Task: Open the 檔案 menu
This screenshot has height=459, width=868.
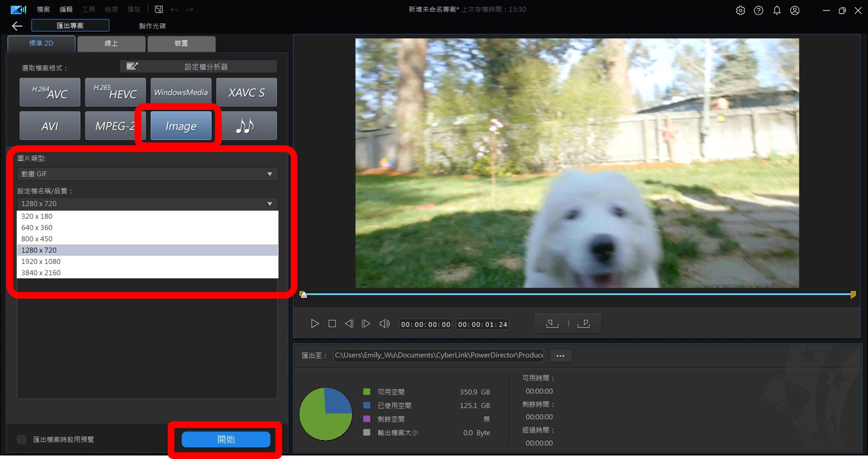Action: click(x=43, y=10)
